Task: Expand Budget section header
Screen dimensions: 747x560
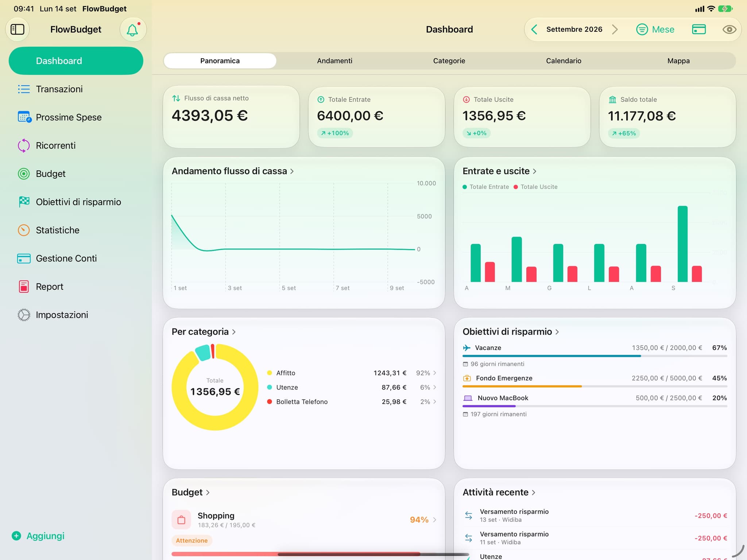Action: 190,492
